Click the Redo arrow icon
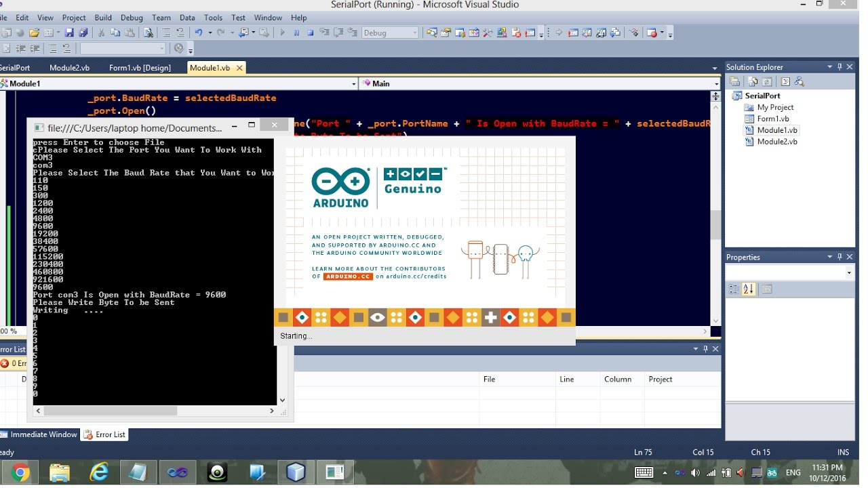The image size is (868, 488). [x=221, y=33]
